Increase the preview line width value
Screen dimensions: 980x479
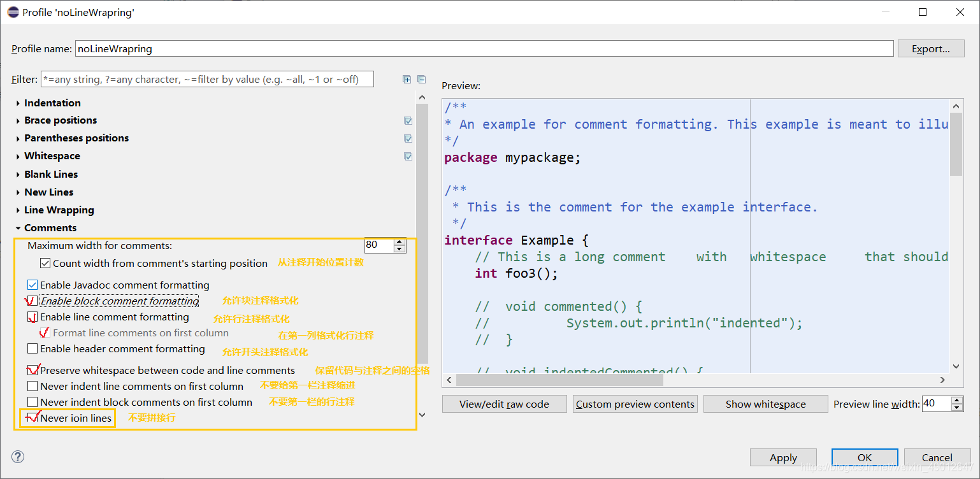(x=957, y=400)
